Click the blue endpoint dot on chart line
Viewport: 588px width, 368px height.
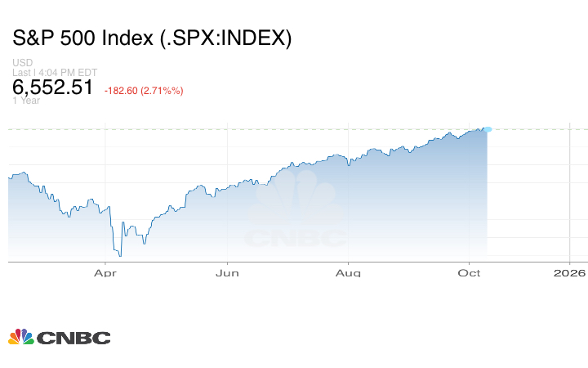coord(488,129)
